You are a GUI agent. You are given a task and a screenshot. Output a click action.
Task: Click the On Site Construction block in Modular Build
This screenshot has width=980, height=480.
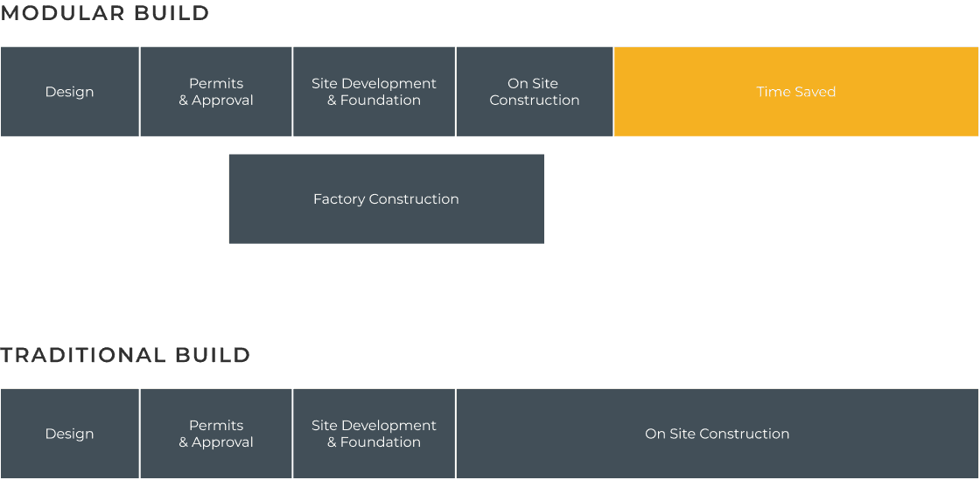[x=535, y=92]
